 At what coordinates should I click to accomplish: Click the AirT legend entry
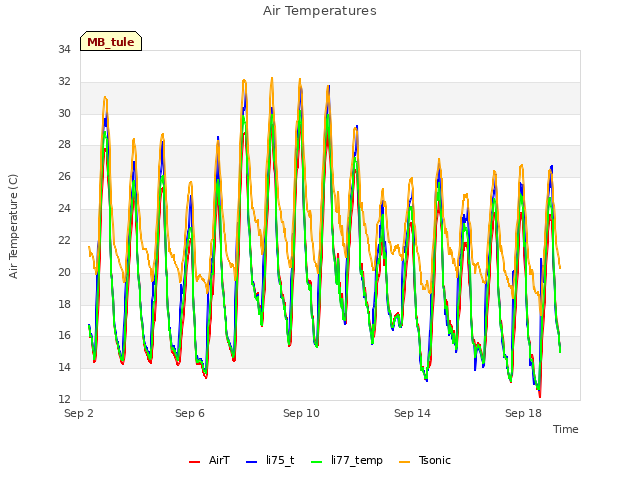pyautogui.click(x=209, y=460)
